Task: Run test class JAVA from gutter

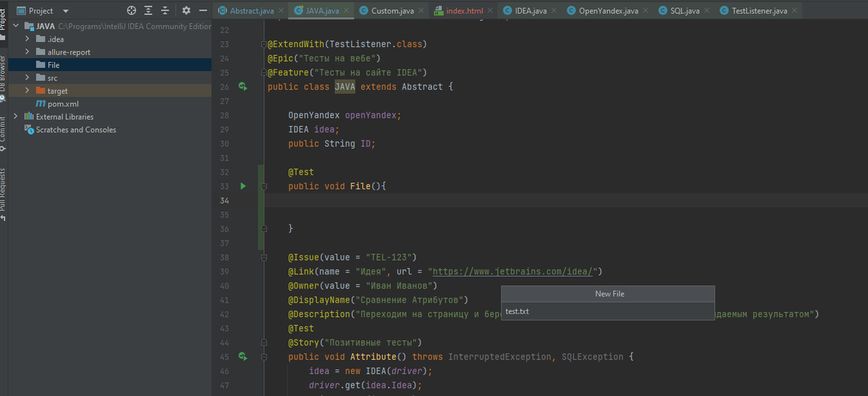Action: click(x=244, y=87)
